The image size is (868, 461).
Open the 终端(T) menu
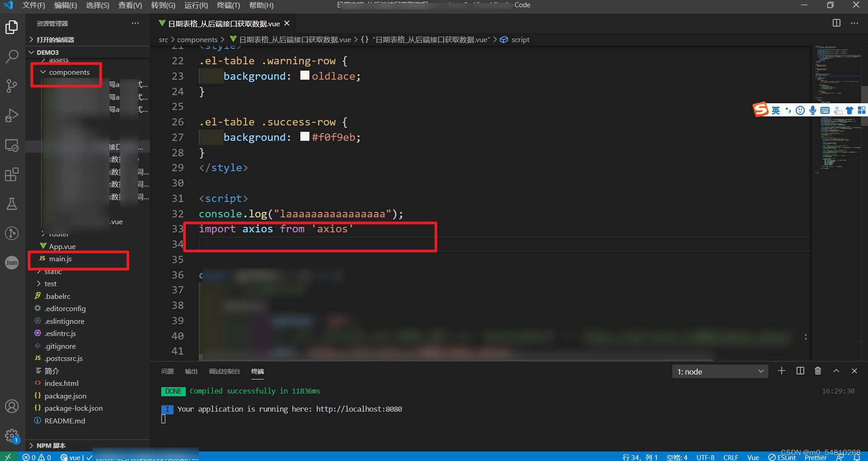pos(228,5)
